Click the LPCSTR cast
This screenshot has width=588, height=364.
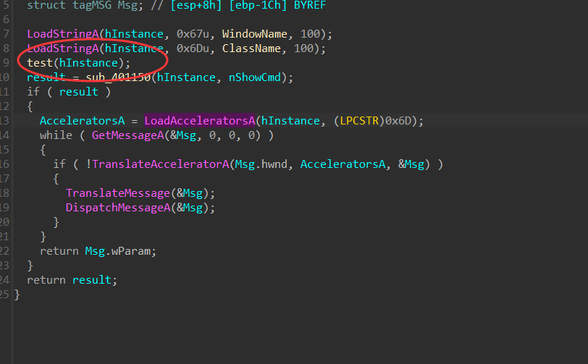(x=359, y=121)
